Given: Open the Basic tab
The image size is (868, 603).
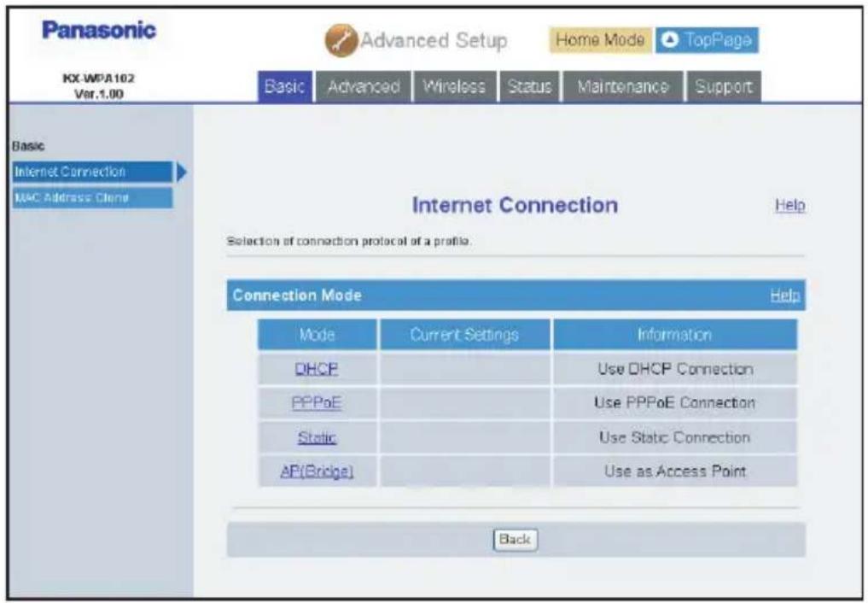Looking at the screenshot, I should coord(285,86).
